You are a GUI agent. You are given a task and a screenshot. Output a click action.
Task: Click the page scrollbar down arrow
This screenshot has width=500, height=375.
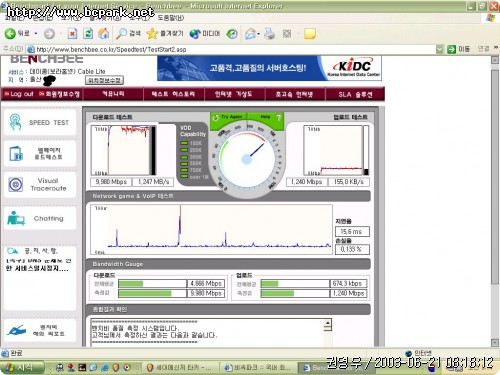click(495, 342)
